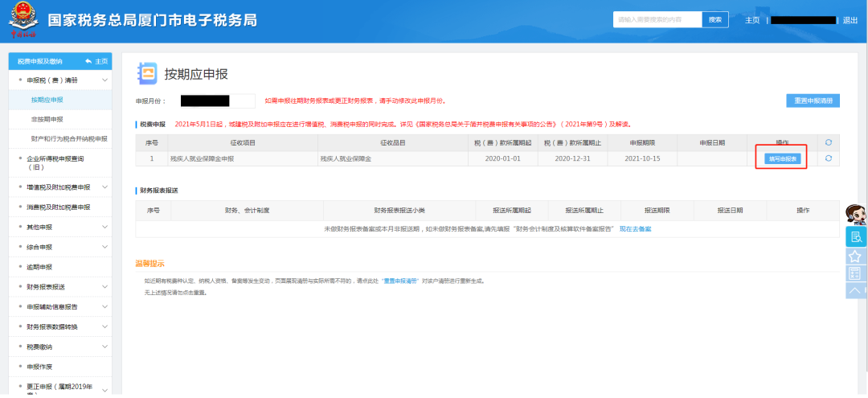Open the document search floating icon
Screen dimensions: 868x398
(x=855, y=236)
